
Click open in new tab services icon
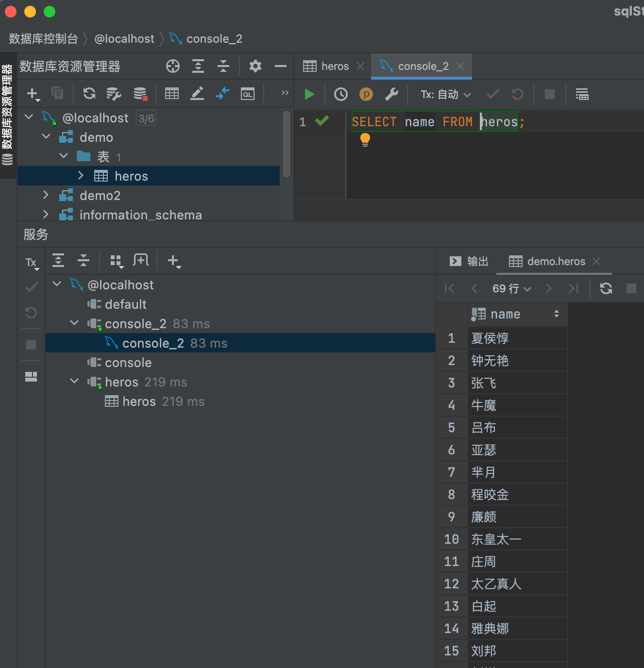[141, 260]
